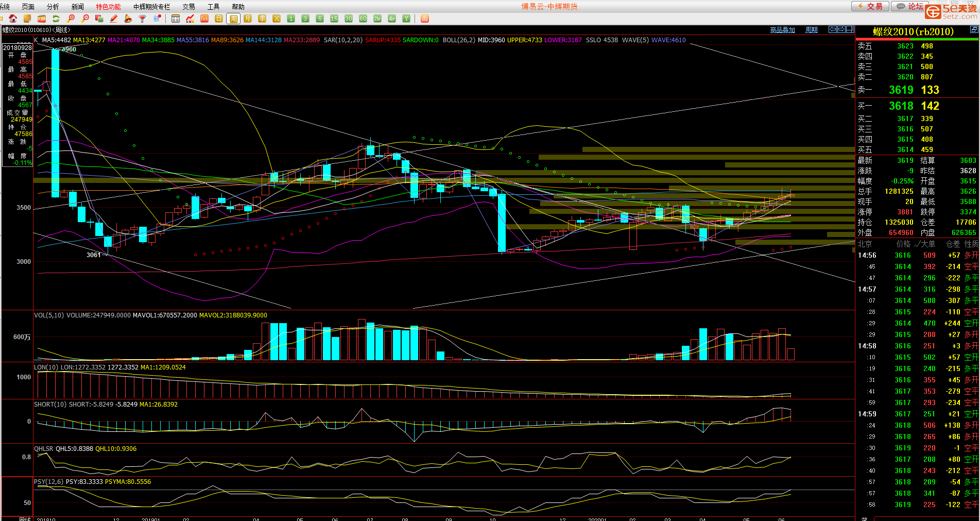
Task: Open the notes icon in toolbar
Action: pyautogui.click(x=28, y=19)
